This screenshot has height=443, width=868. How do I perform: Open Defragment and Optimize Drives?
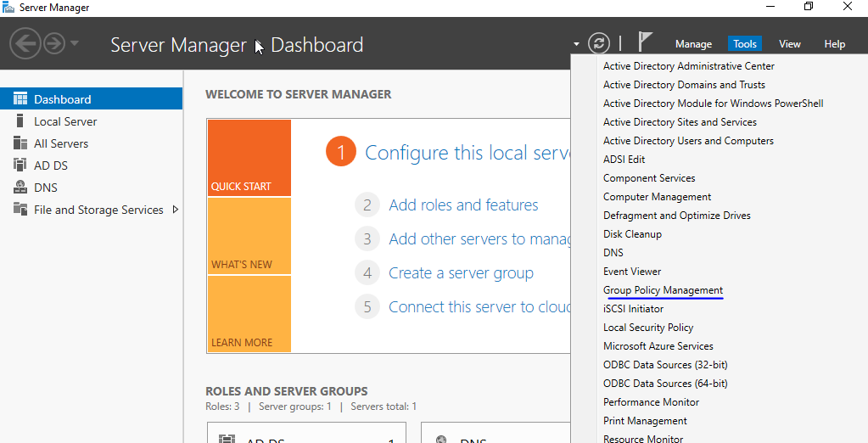677,216
